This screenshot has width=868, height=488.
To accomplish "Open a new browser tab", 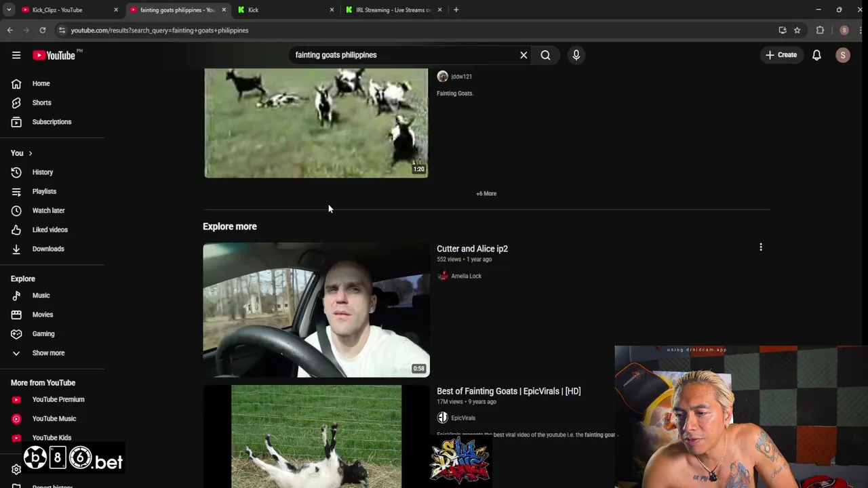I will tap(456, 10).
